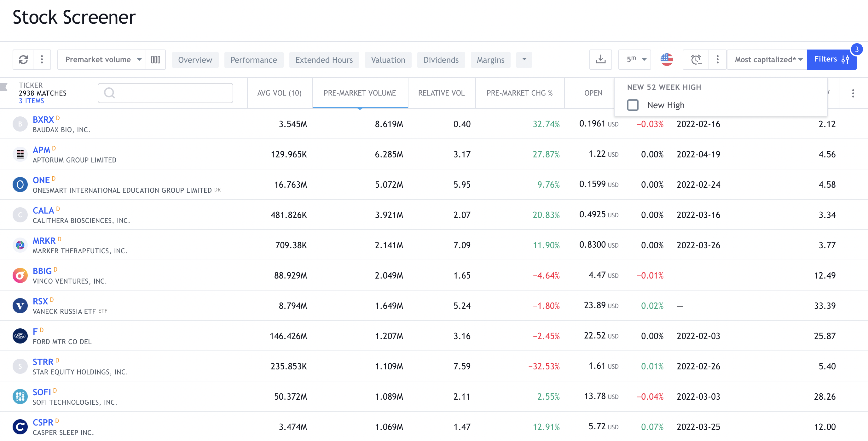Switch to the Margins tab
Viewport: 868px width, 441px height.
coord(491,60)
